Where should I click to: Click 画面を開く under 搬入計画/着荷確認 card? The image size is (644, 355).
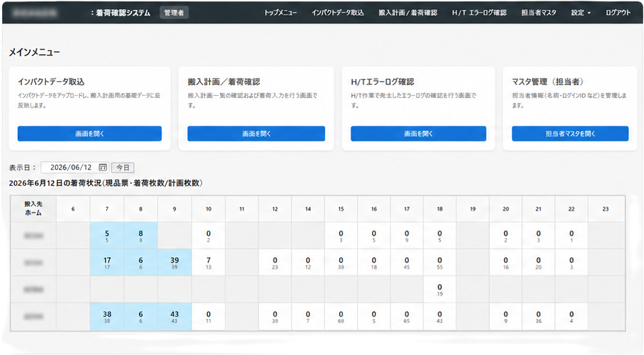point(256,134)
